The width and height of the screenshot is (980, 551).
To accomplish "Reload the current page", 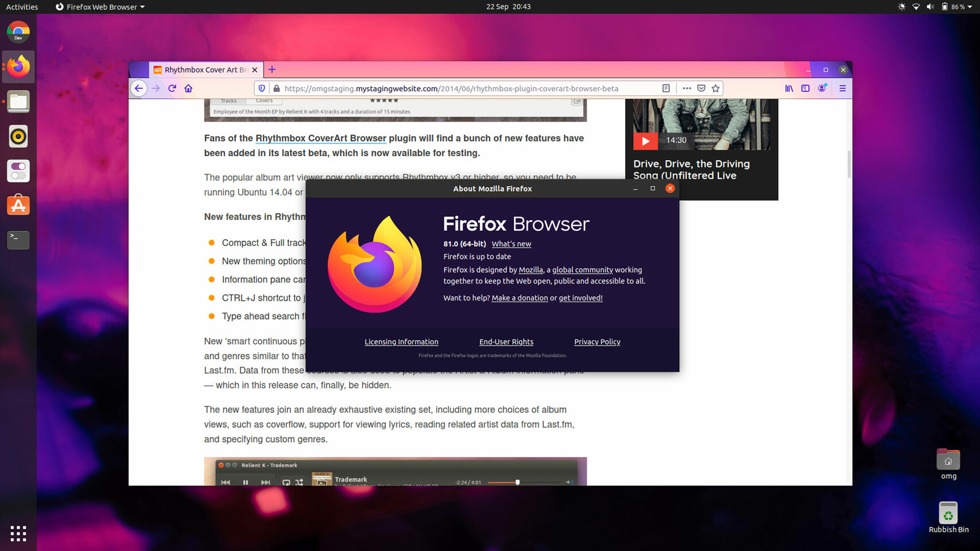I will 172,88.
